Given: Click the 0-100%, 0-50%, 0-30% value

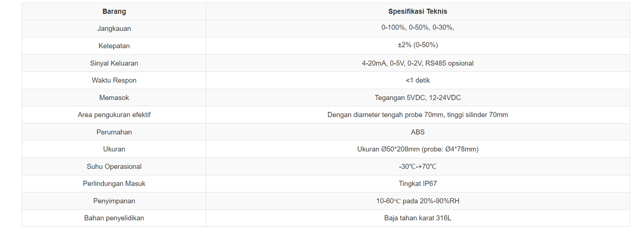Looking at the screenshot, I should point(417,28).
